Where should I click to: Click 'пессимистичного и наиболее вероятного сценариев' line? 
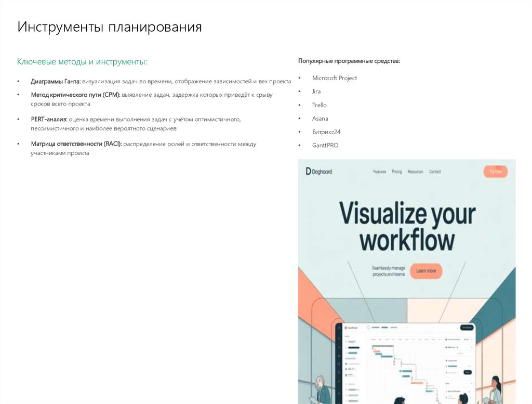pyautogui.click(x=103, y=128)
